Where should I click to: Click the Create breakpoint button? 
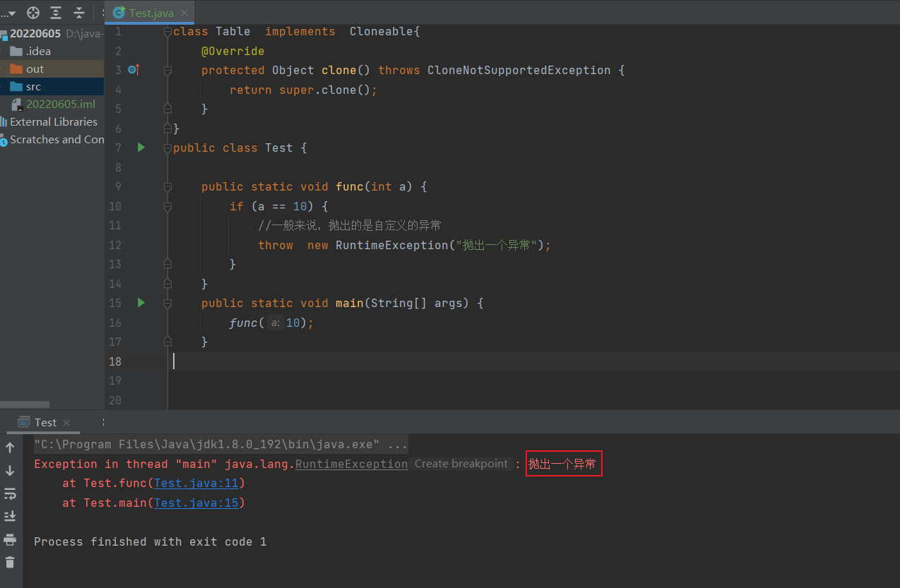click(461, 464)
